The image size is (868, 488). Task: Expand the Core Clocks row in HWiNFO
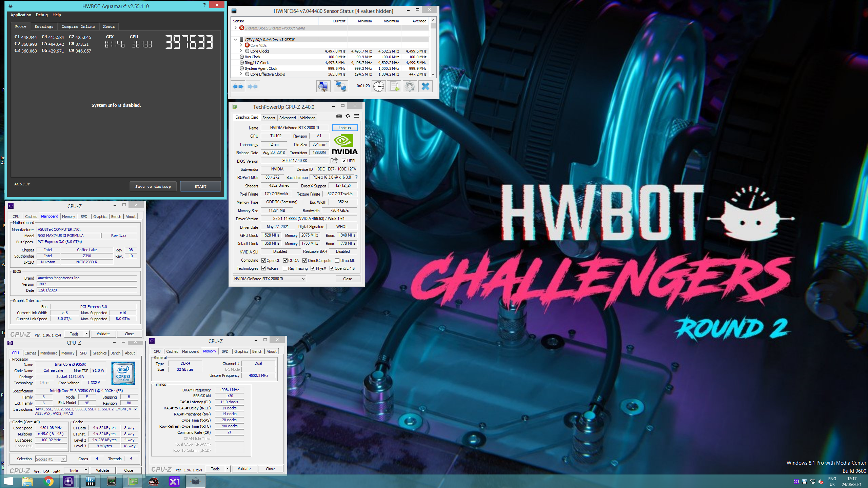241,51
